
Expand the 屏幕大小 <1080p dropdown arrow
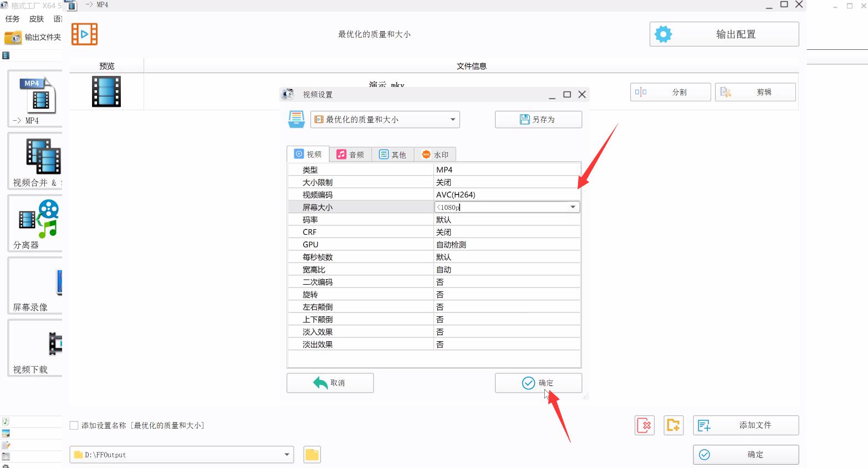(573, 207)
